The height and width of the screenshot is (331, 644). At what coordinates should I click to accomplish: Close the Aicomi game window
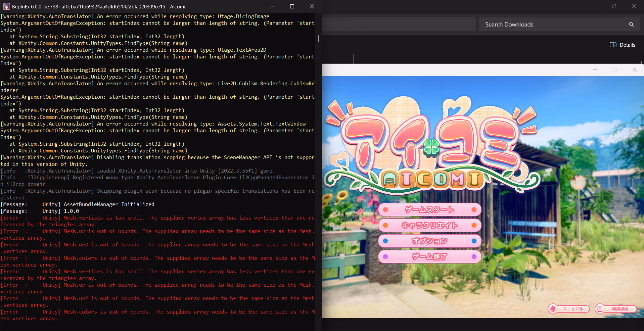click(634, 70)
